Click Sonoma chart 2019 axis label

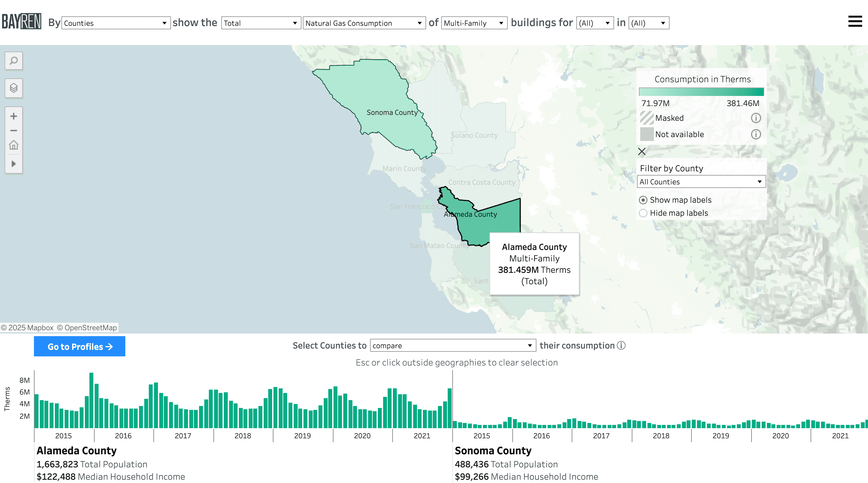721,436
